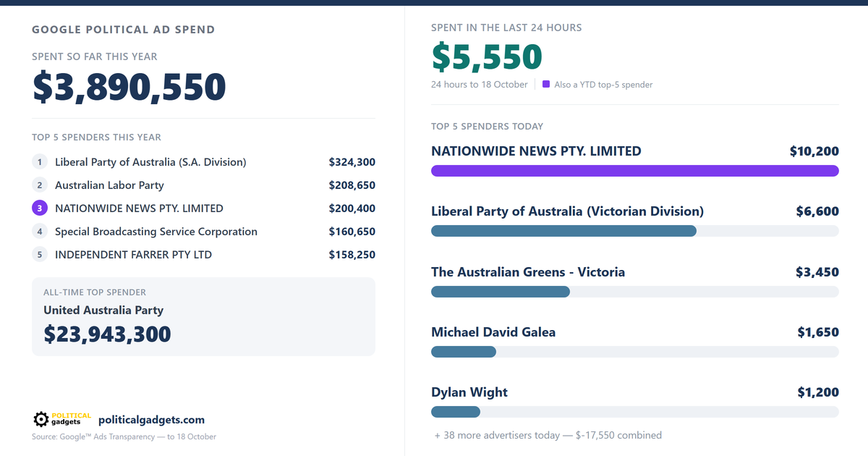Click rank badge 4 for Special Broadcasting Service
868x456 pixels.
[x=40, y=232]
